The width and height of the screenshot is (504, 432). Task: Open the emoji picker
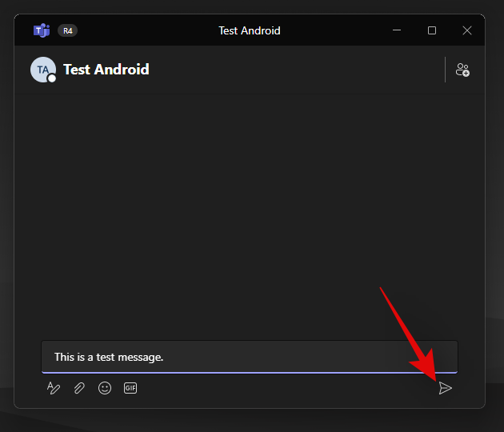tap(105, 388)
